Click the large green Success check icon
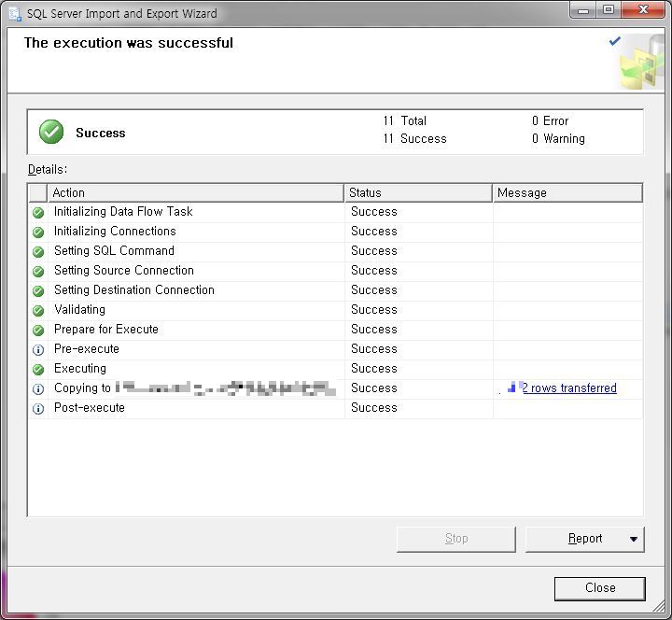Viewport: 672px width, 620px height. click(x=51, y=132)
